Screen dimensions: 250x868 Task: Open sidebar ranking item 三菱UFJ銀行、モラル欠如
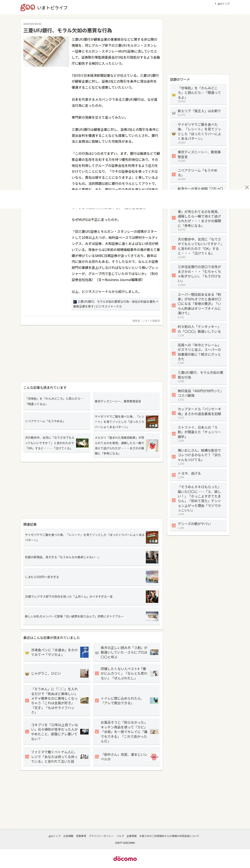pos(198,376)
